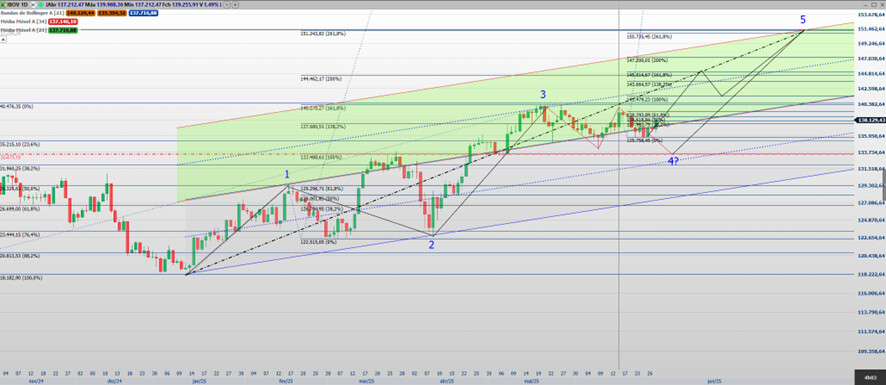Image resolution: width=886 pixels, height=385 pixels.
Task: Click the orange Bollinger value 140.129,44
Action: click(80, 13)
